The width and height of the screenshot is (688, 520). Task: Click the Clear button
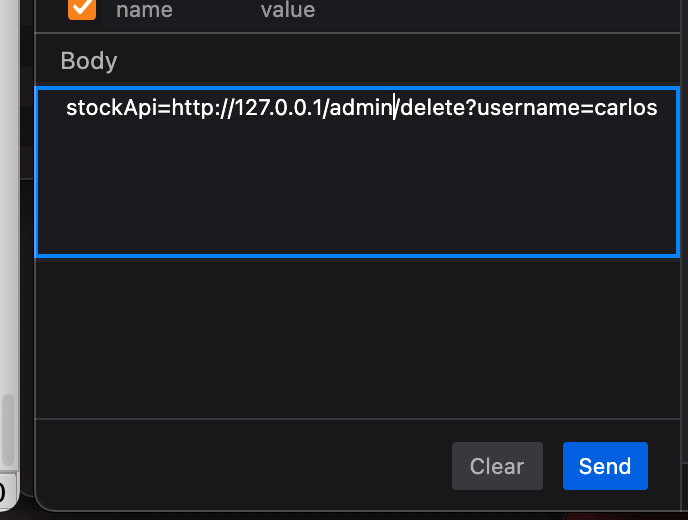[497, 466]
